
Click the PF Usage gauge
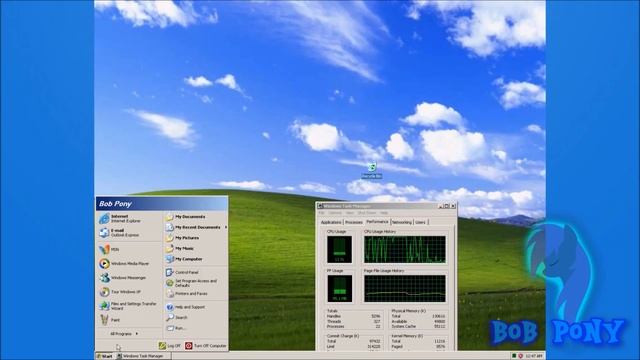pos(339,289)
